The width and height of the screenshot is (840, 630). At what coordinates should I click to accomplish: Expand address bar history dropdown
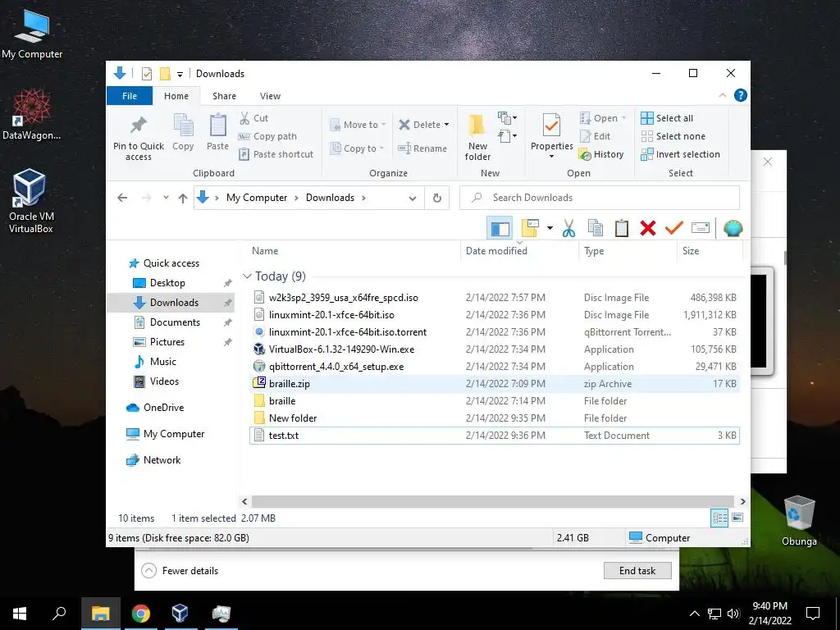[413, 199]
